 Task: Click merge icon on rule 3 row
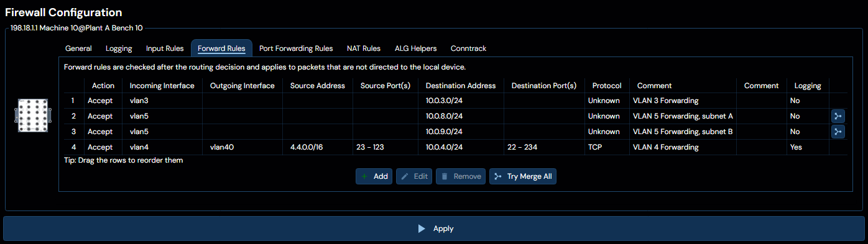(x=838, y=132)
